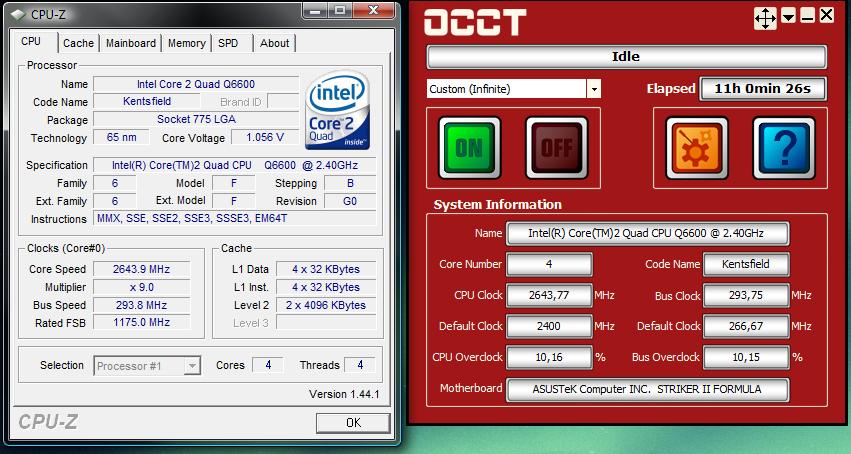Click the Code Name value Kentsfield in CPU-Z
The height and width of the screenshot is (454, 851).
coord(147,101)
